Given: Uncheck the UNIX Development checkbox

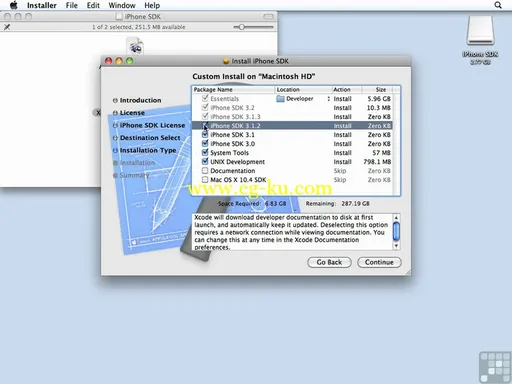Looking at the screenshot, I should coord(205,161).
